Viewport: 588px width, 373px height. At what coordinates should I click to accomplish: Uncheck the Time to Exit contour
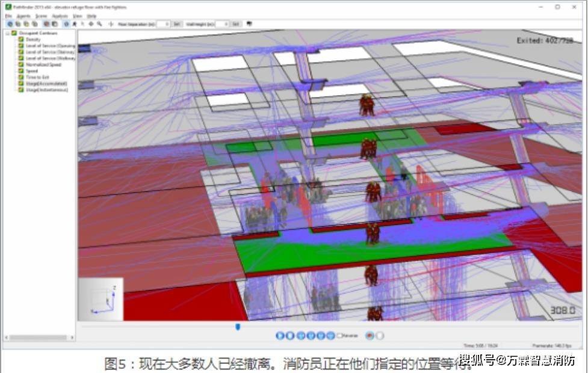point(20,77)
